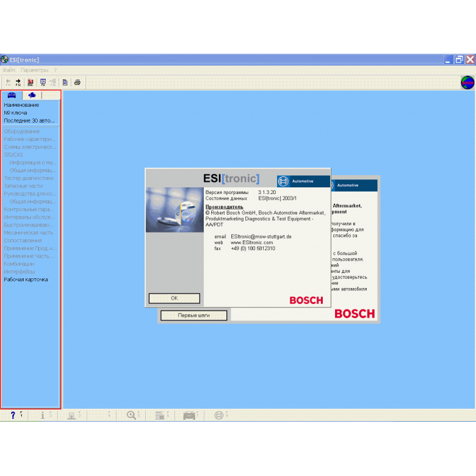Viewport: 476px width, 476px height.
Task: Click the Первые шаги button
Action: click(193, 315)
